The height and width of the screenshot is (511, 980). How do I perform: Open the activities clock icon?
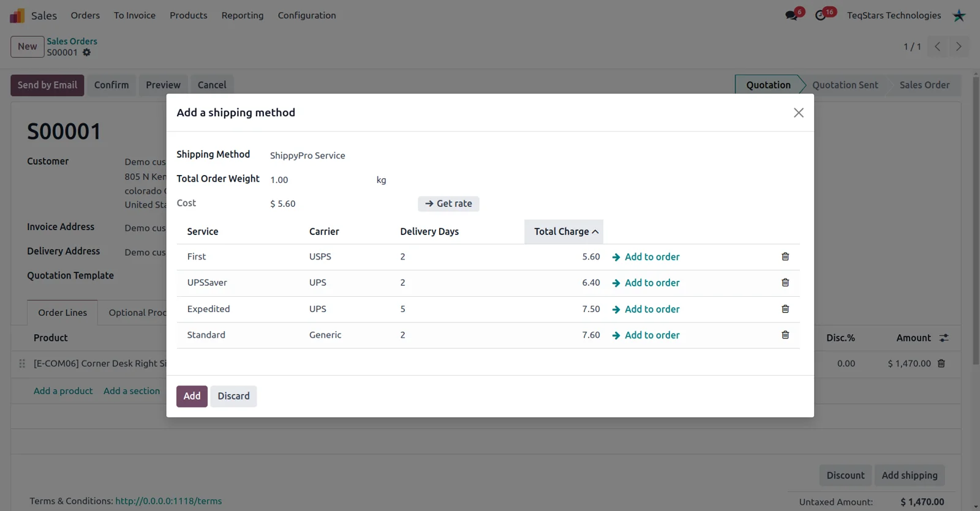(821, 15)
